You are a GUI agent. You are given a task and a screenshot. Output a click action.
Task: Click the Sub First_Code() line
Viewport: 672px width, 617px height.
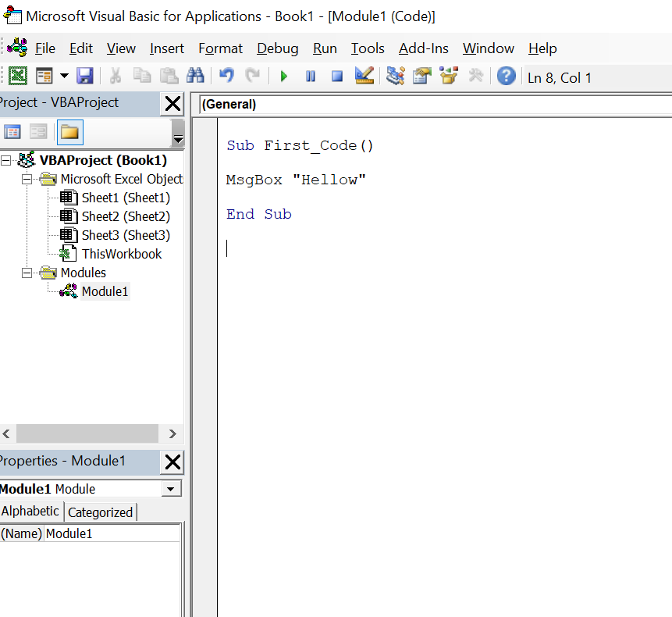pos(300,146)
